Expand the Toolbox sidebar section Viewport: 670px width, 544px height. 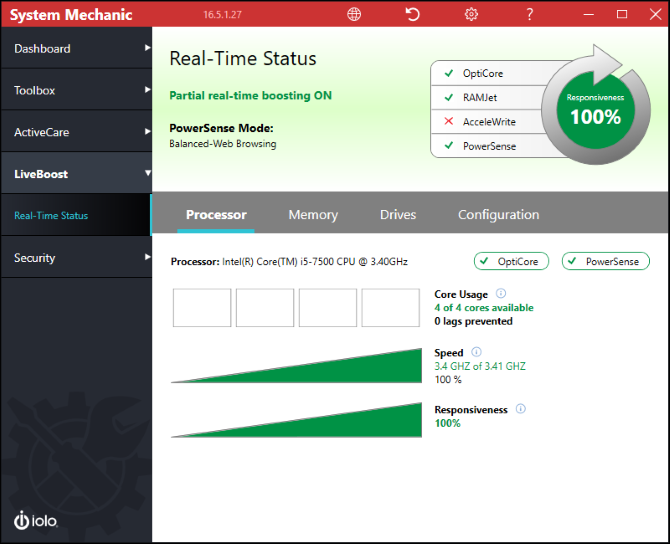(x=76, y=90)
